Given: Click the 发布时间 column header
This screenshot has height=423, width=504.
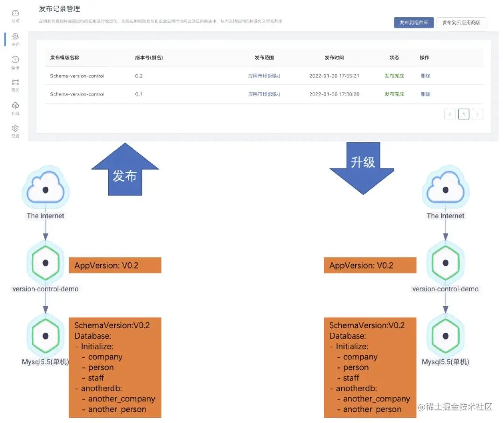Looking at the screenshot, I should (x=334, y=57).
